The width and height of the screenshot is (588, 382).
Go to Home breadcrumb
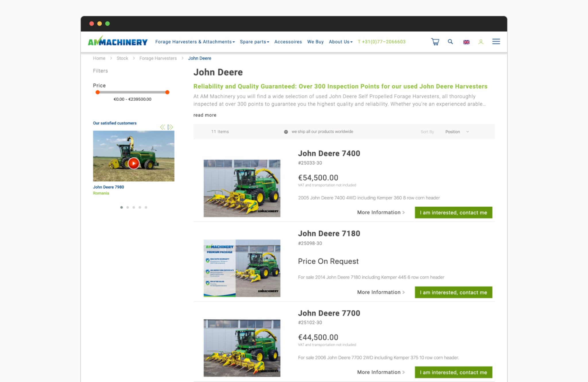click(99, 58)
